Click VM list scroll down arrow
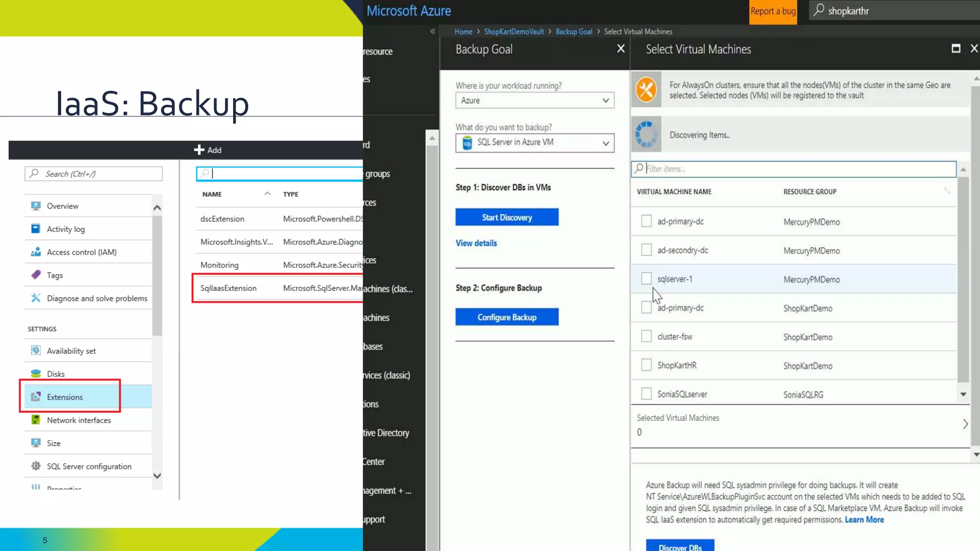The width and height of the screenshot is (980, 551). tap(963, 395)
